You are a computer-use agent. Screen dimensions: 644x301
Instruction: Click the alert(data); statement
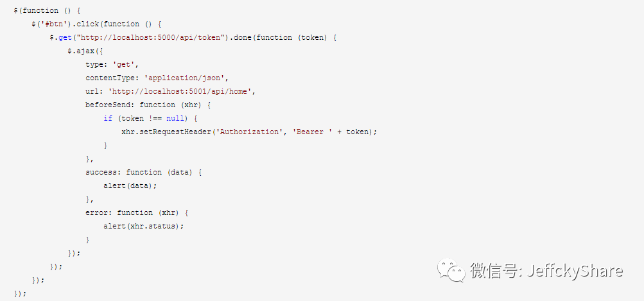[130, 185]
